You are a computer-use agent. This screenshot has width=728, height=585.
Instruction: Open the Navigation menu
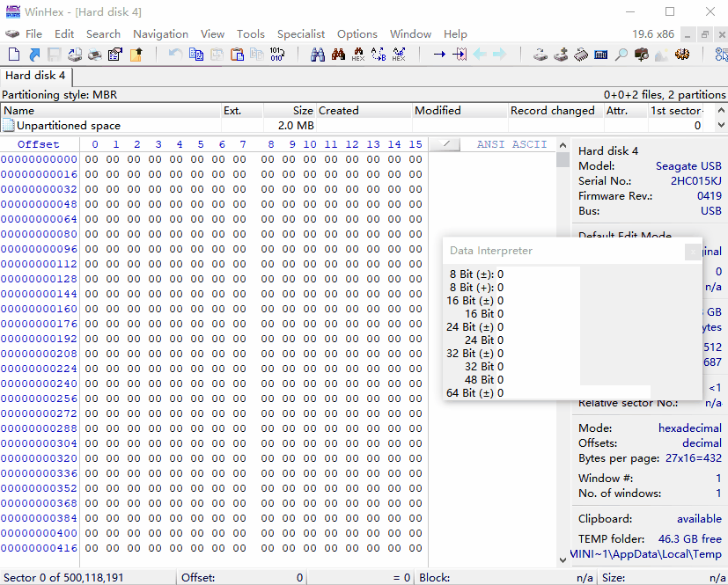tap(160, 34)
